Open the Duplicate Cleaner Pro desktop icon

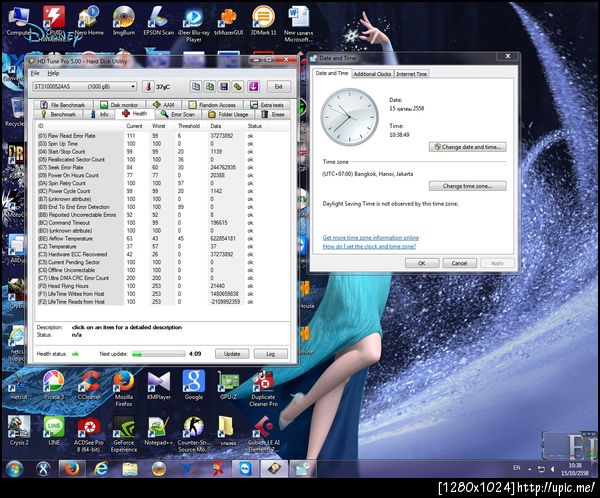[x=263, y=388]
